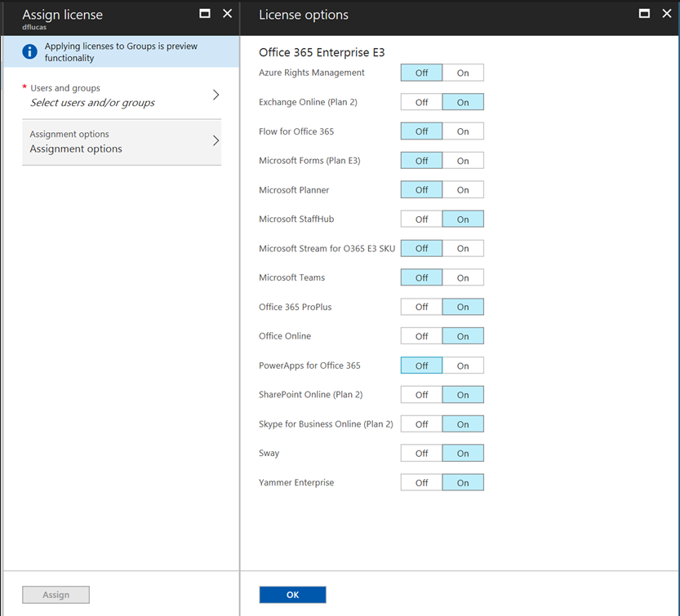Expand Assignment options chevron
This screenshot has height=616, width=680.
(216, 140)
